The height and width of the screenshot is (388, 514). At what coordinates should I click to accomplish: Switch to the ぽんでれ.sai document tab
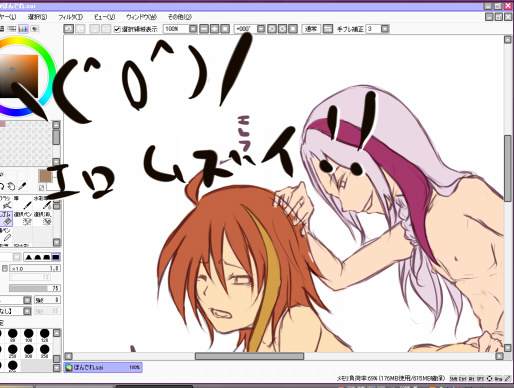tap(103, 367)
